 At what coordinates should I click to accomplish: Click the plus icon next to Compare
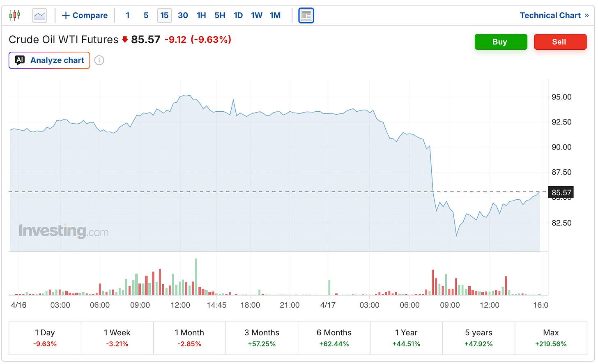[x=66, y=16]
